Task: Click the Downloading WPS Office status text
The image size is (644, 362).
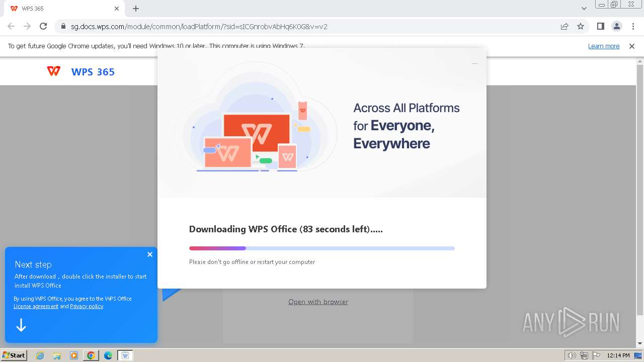Action: (286, 229)
